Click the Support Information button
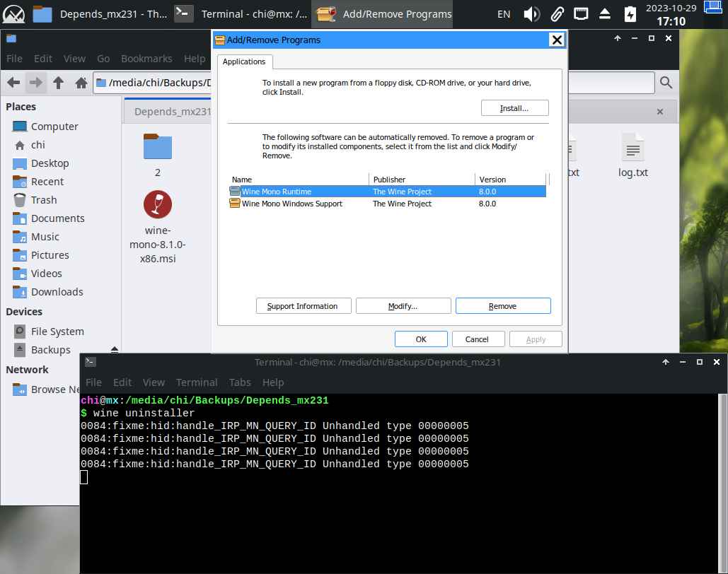The height and width of the screenshot is (574, 728). click(x=302, y=306)
